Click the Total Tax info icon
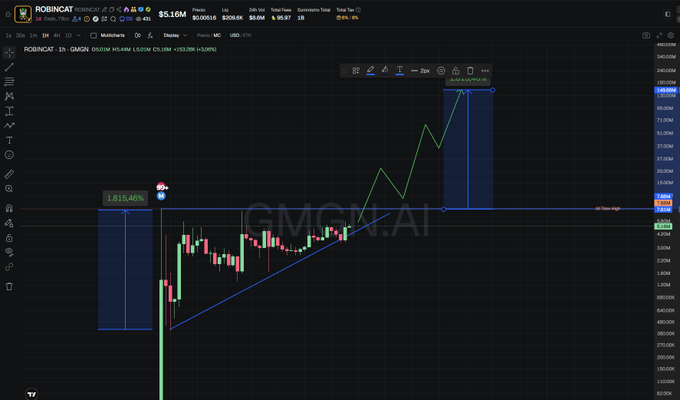The image size is (680, 400). (358, 10)
